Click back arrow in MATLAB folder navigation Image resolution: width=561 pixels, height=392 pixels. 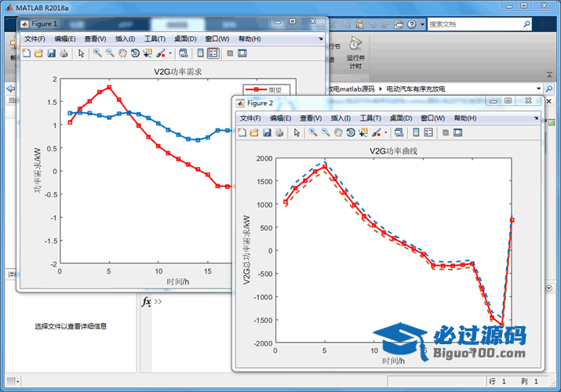point(11,89)
